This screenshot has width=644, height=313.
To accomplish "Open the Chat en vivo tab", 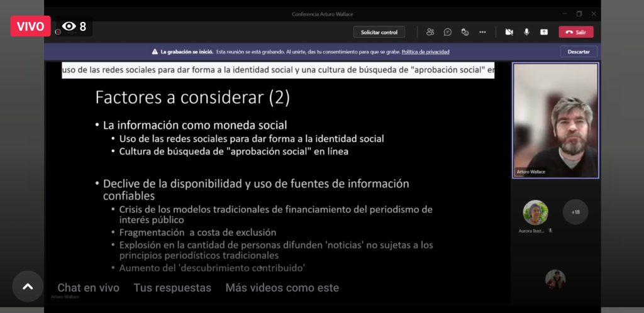I will point(88,288).
